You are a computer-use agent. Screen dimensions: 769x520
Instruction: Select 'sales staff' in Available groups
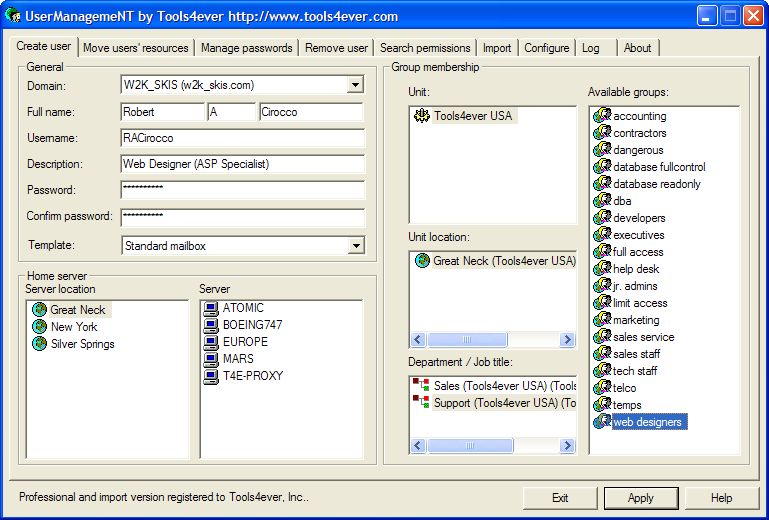pyautogui.click(x=637, y=354)
